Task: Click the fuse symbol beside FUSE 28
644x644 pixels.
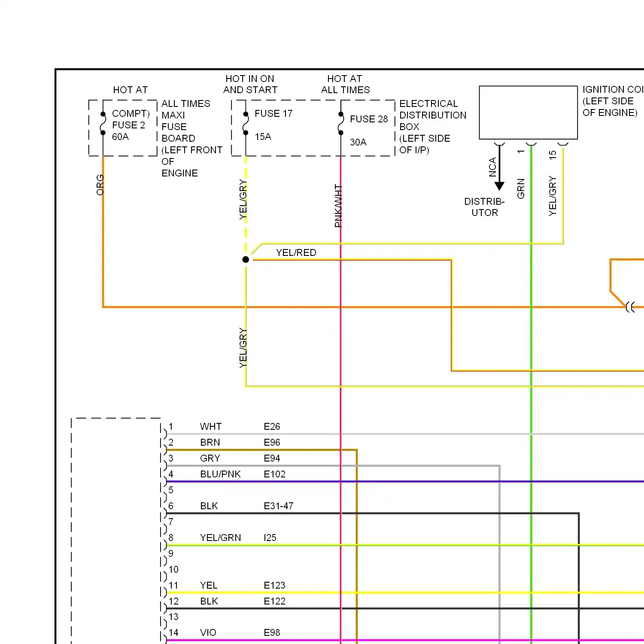Action: point(341,124)
